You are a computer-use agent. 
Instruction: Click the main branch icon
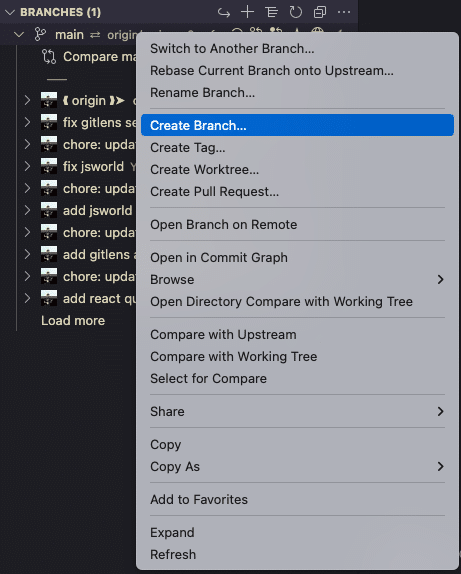tap(40, 34)
